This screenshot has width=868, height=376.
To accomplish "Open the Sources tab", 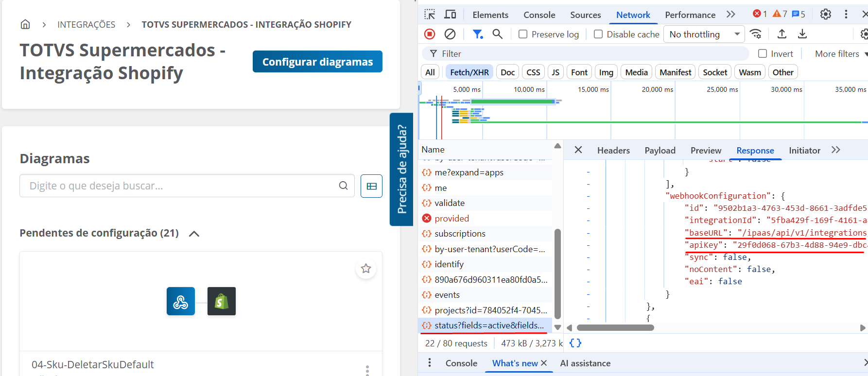I will coord(586,15).
